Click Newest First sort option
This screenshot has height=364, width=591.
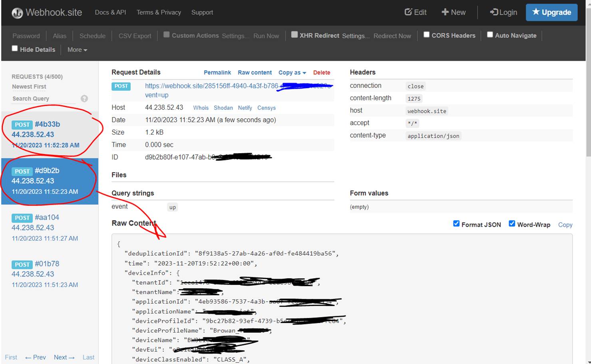[x=29, y=87]
